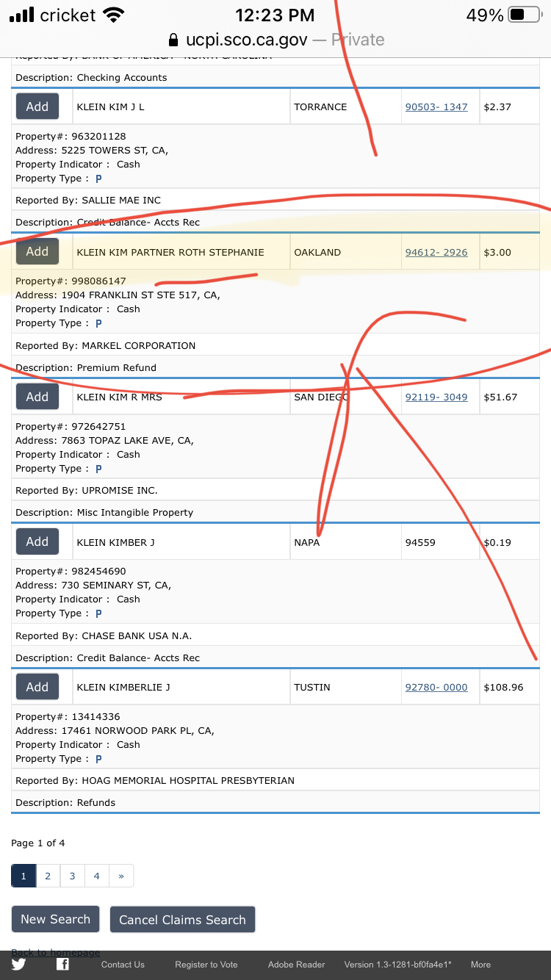The width and height of the screenshot is (551, 980).
Task: Open ZIP code link 90503-1347
Action: pyautogui.click(x=436, y=107)
